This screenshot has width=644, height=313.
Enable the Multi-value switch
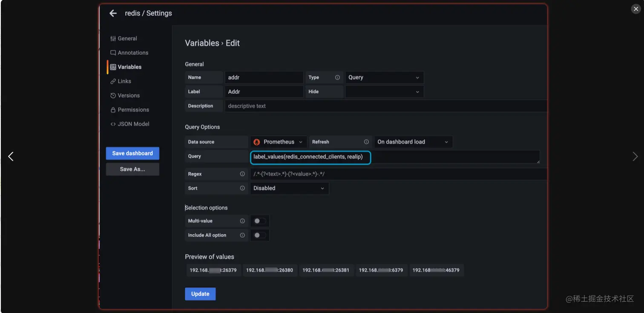pyautogui.click(x=260, y=221)
